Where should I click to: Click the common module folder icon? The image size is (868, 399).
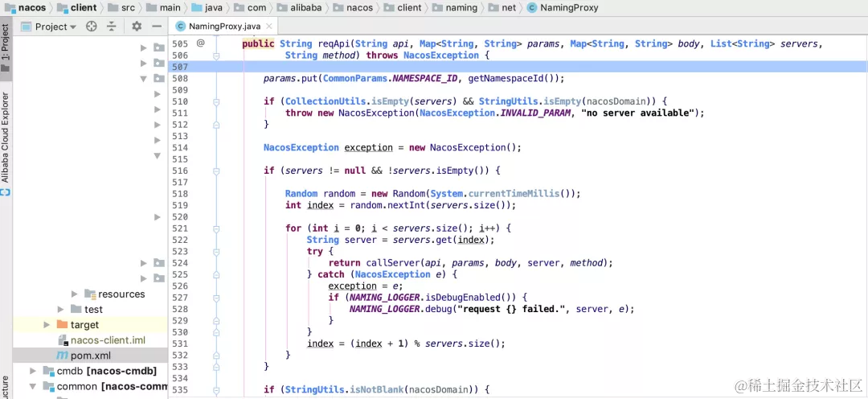point(49,386)
